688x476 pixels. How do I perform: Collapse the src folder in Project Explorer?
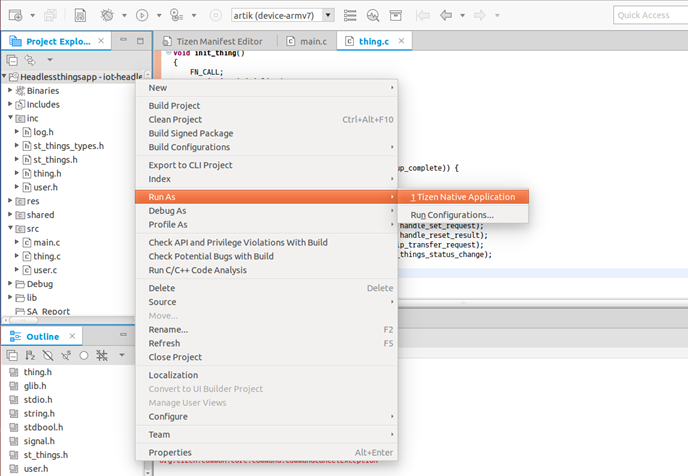pos(10,228)
